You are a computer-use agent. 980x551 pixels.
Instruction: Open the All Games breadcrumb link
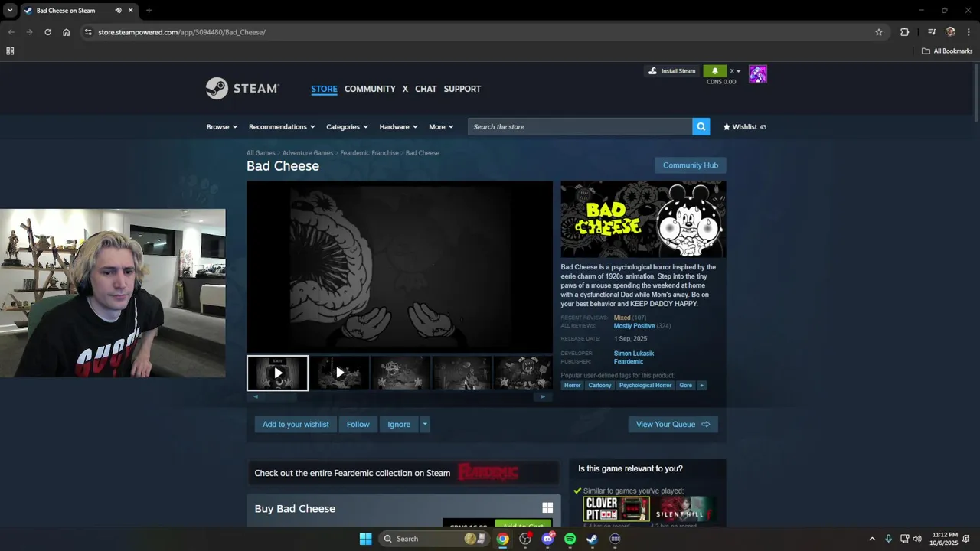coord(260,153)
